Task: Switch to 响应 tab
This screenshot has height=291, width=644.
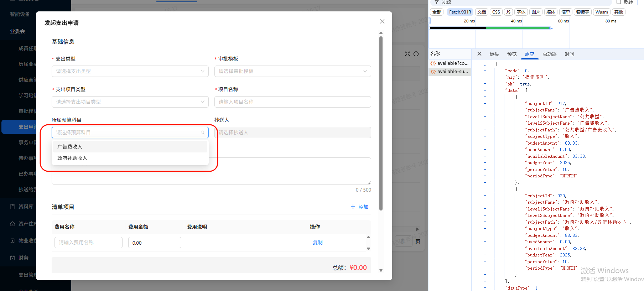Action: (x=530, y=54)
